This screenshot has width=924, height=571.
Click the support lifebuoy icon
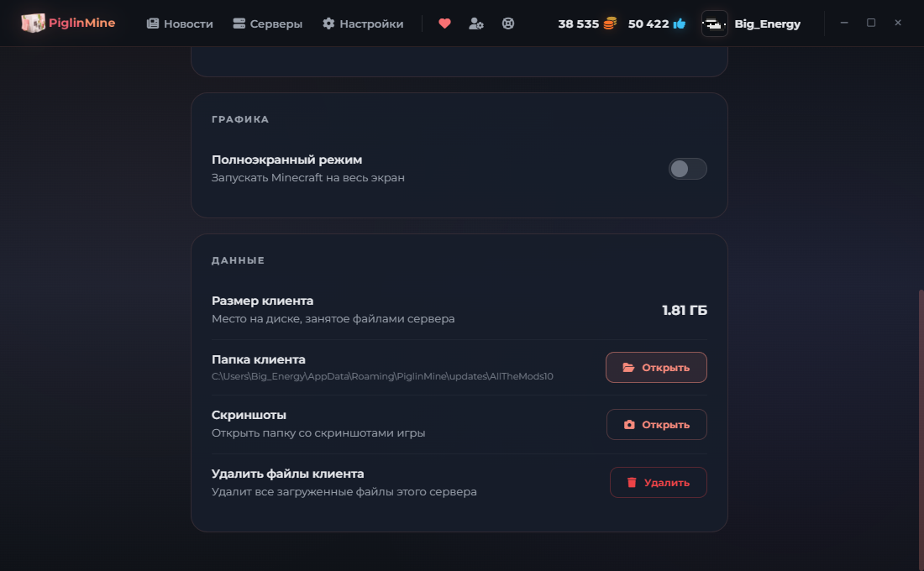(x=508, y=24)
